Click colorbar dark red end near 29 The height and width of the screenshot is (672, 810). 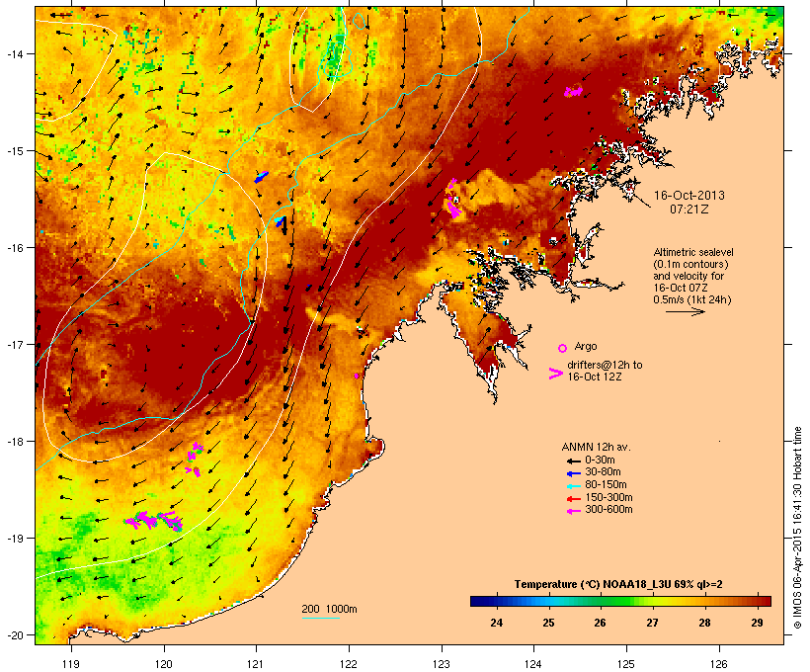[x=765, y=601]
